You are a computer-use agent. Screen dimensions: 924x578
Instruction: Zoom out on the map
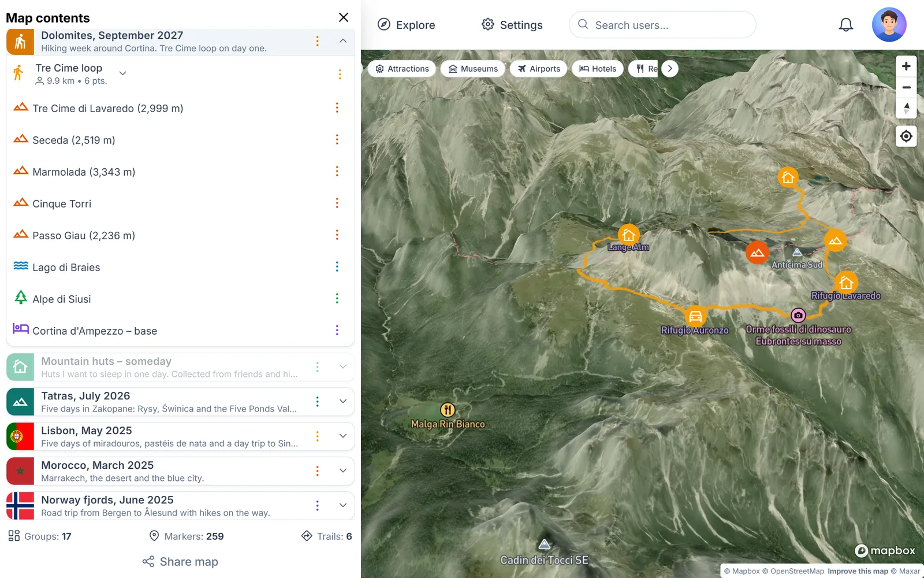[x=906, y=87]
